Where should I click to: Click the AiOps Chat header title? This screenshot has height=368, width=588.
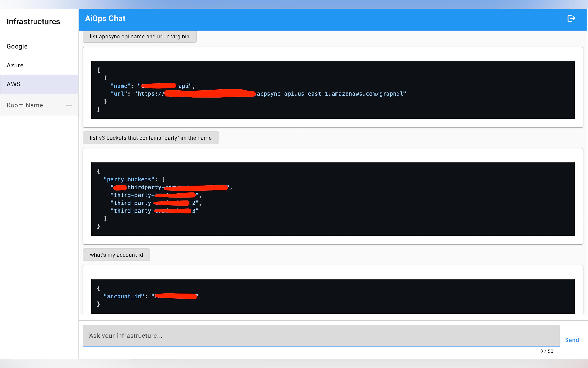[x=105, y=19]
